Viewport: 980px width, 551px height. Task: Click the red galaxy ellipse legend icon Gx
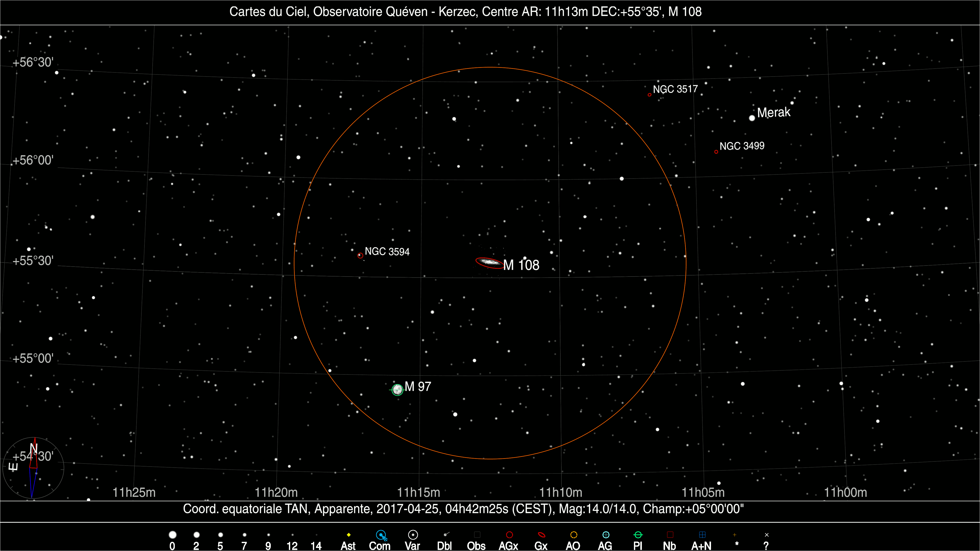coord(541,535)
